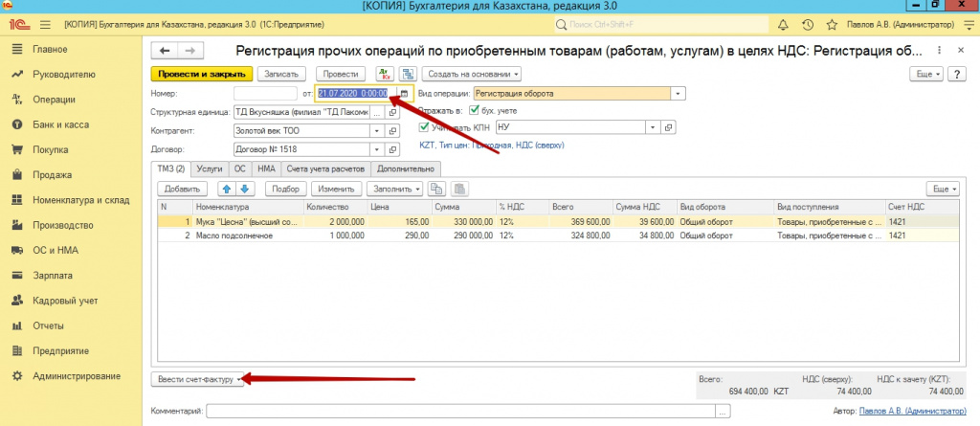
Task: Select Масло подсолнечное nomenclature cell
Action: tap(248, 235)
